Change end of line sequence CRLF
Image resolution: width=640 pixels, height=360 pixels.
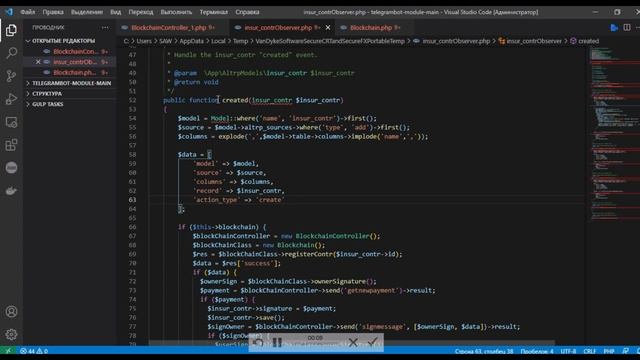(x=589, y=351)
